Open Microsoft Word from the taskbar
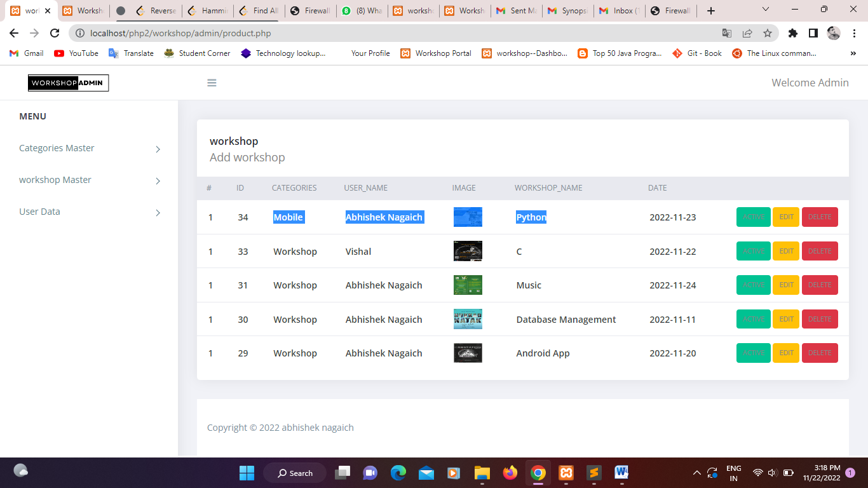This screenshot has height=488, width=868. pos(621,473)
